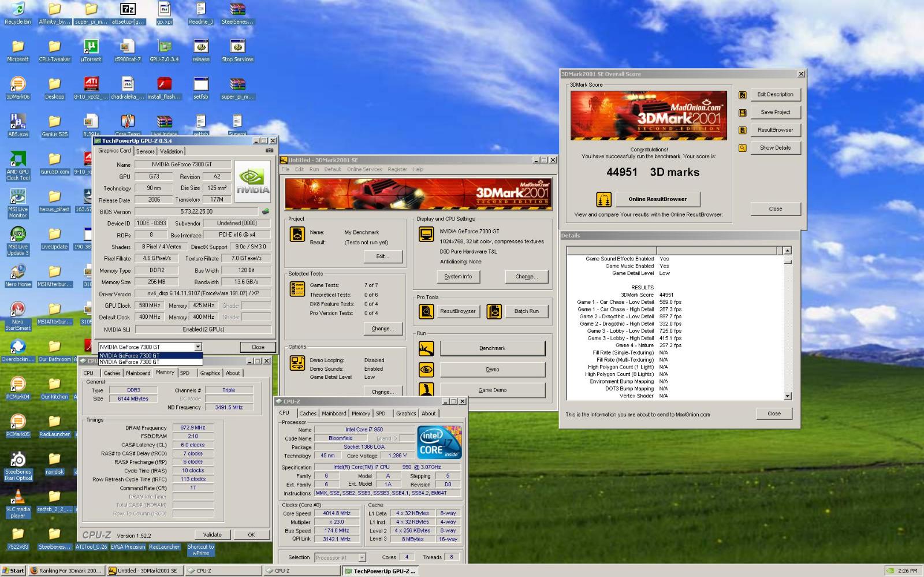The image size is (924, 577).
Task: Click the Online ResultBrowser icon
Action: (603, 199)
